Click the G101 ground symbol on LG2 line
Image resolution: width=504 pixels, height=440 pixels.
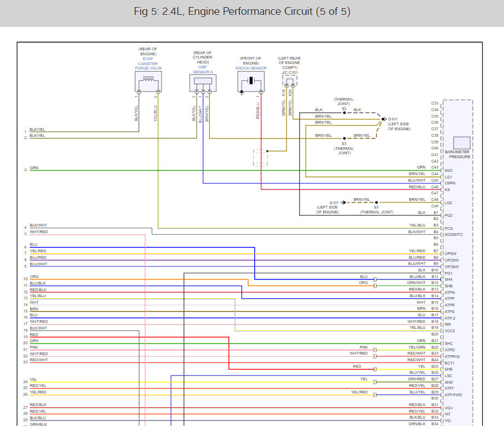pyautogui.click(x=342, y=202)
